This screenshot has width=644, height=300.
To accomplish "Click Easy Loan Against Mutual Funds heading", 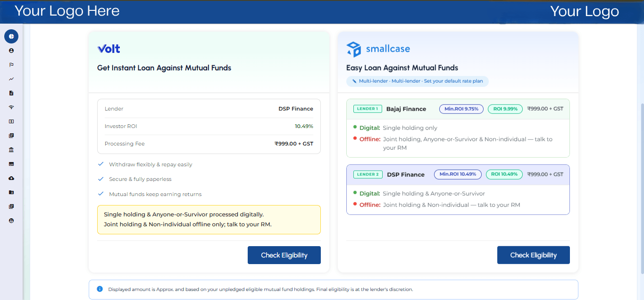I will pyautogui.click(x=402, y=68).
